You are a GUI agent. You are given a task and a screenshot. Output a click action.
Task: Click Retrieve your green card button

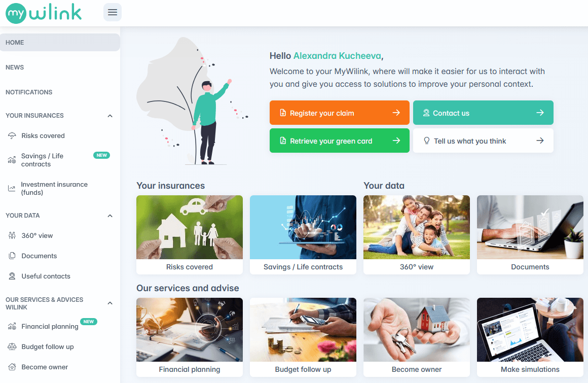(x=340, y=141)
